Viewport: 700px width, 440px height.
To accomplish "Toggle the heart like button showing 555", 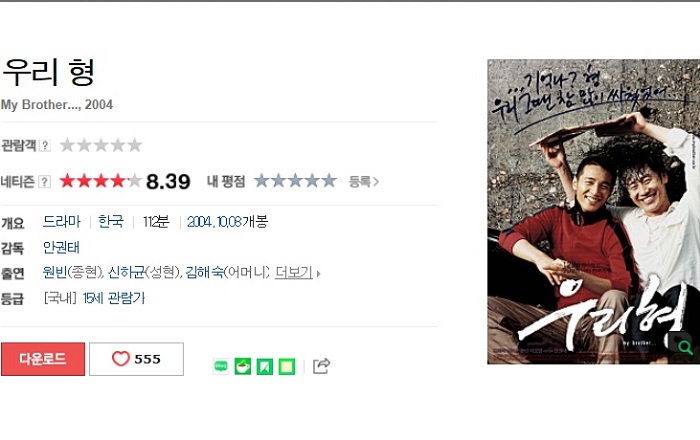I will click(x=136, y=359).
